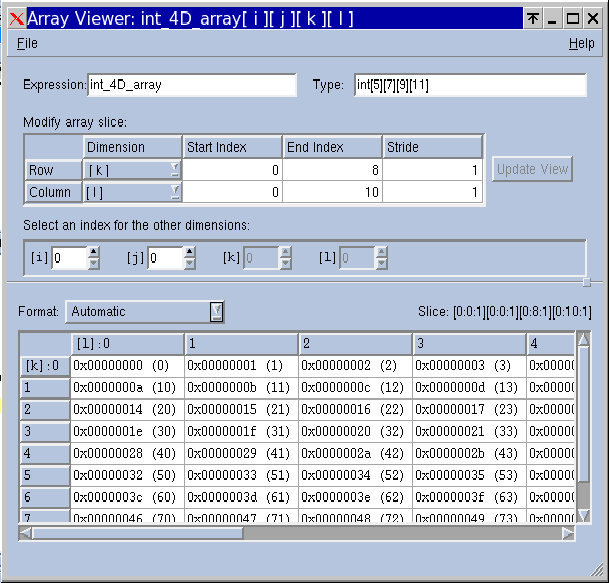
Task: Click the Expression input field
Action: pos(192,85)
